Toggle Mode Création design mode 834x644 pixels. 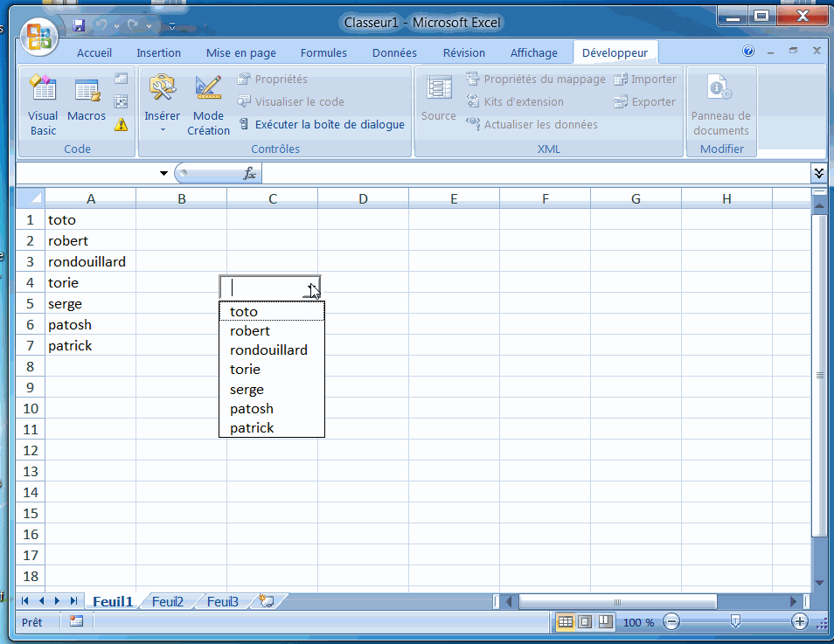click(x=208, y=106)
